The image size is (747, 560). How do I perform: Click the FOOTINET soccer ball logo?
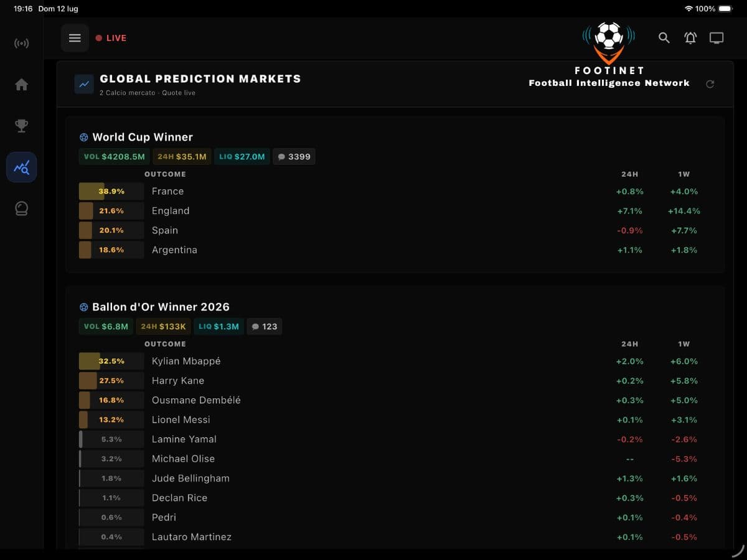coord(609,42)
